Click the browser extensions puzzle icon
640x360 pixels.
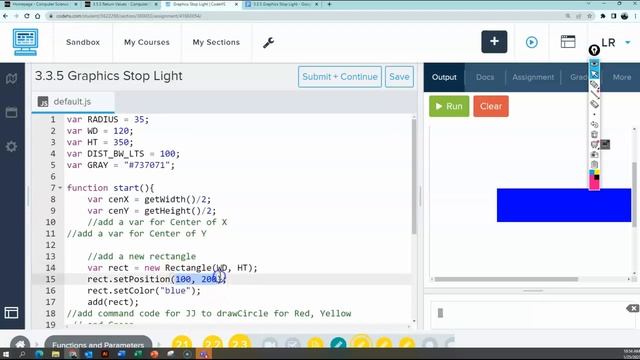point(602,16)
